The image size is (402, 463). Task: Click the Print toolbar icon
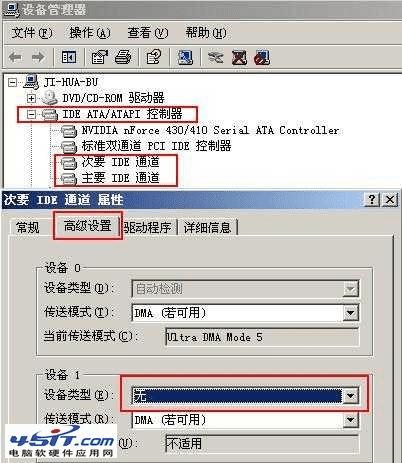click(123, 57)
